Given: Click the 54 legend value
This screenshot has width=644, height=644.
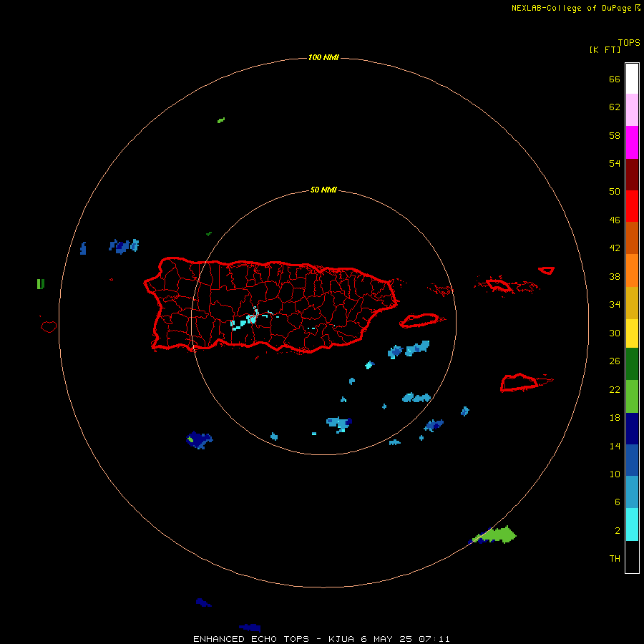Looking at the screenshot, I should coord(615,163).
